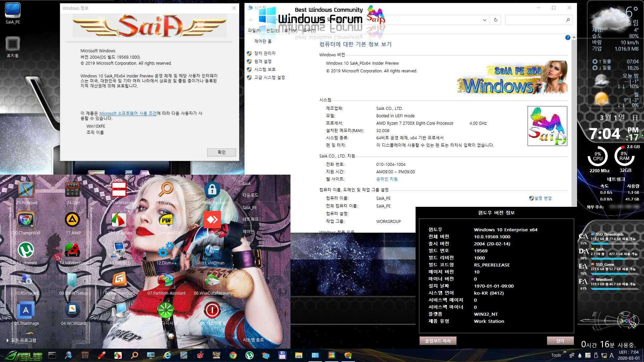Open the 25.Notepad shortcut in start menu

click(26, 190)
